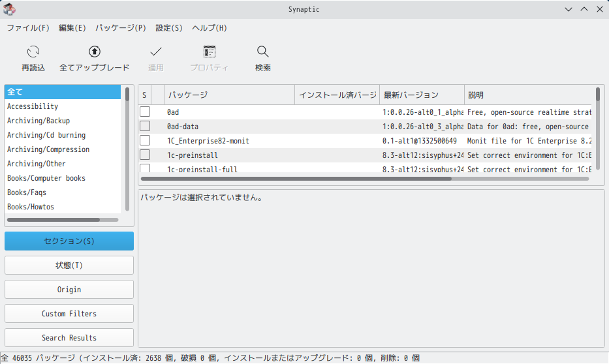This screenshot has height=364, width=609.
Task: Click description 'Free, open-source realtime strat'
Action: click(x=529, y=112)
